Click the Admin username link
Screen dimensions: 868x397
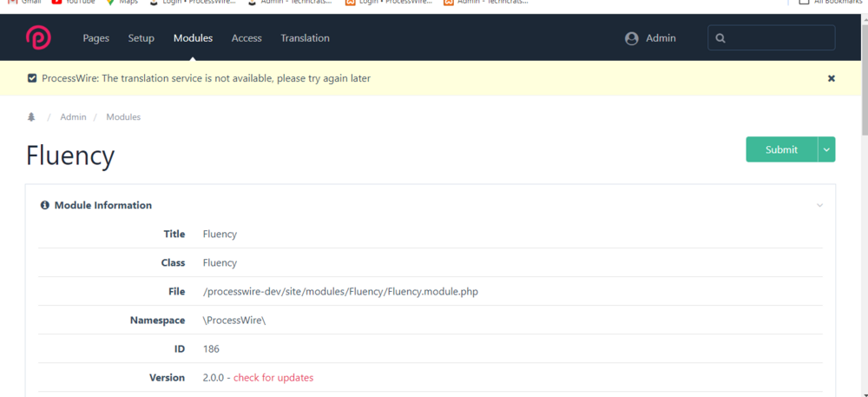pyautogui.click(x=661, y=38)
